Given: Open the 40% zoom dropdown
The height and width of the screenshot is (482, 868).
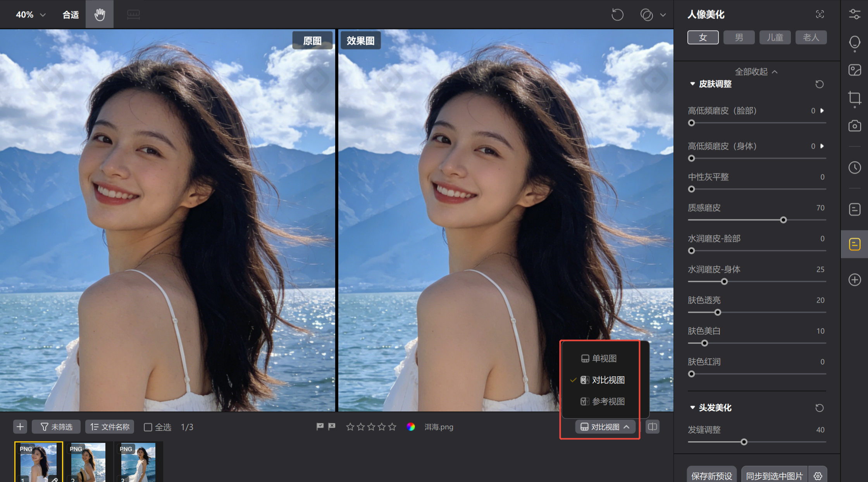Looking at the screenshot, I should [x=31, y=15].
